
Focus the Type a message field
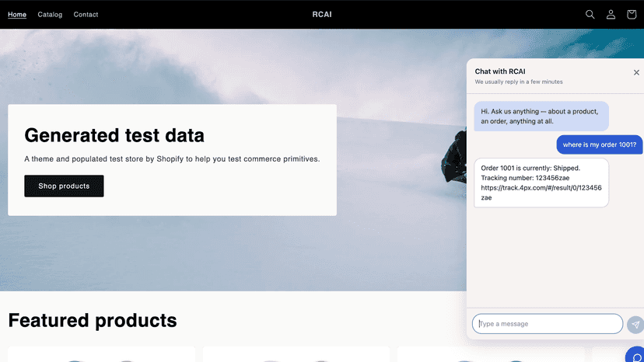(548, 324)
